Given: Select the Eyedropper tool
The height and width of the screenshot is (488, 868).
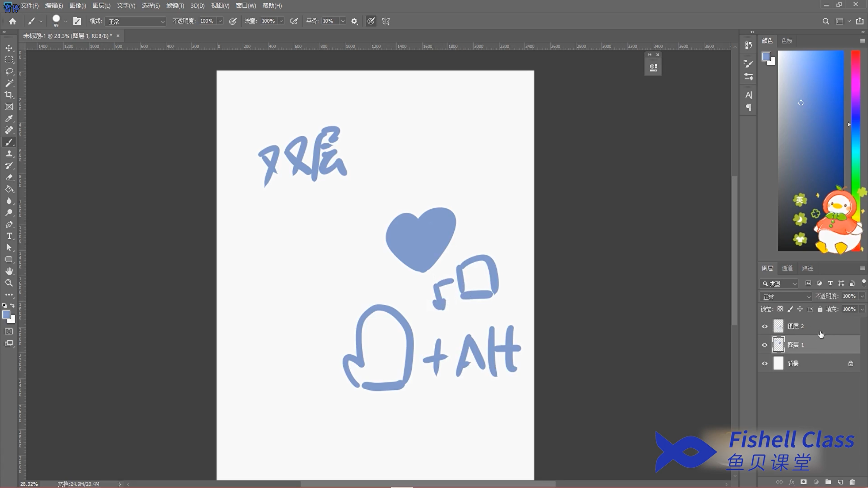Looking at the screenshot, I should click(x=9, y=118).
